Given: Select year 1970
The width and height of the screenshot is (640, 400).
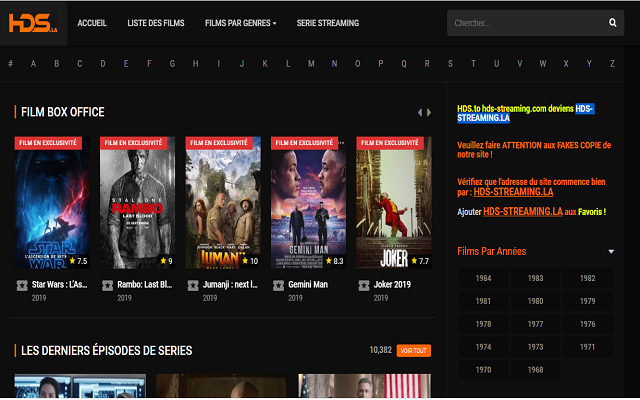Looking at the screenshot, I should point(483,370).
